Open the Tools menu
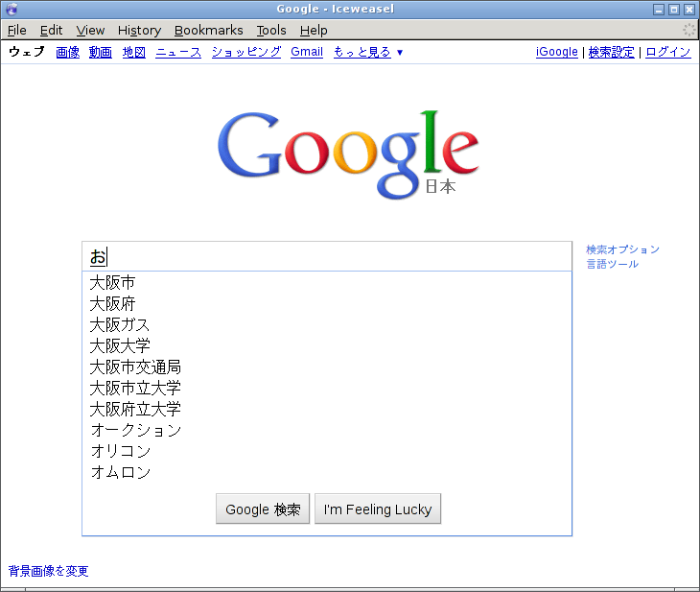This screenshot has height=592, width=700. [271, 31]
